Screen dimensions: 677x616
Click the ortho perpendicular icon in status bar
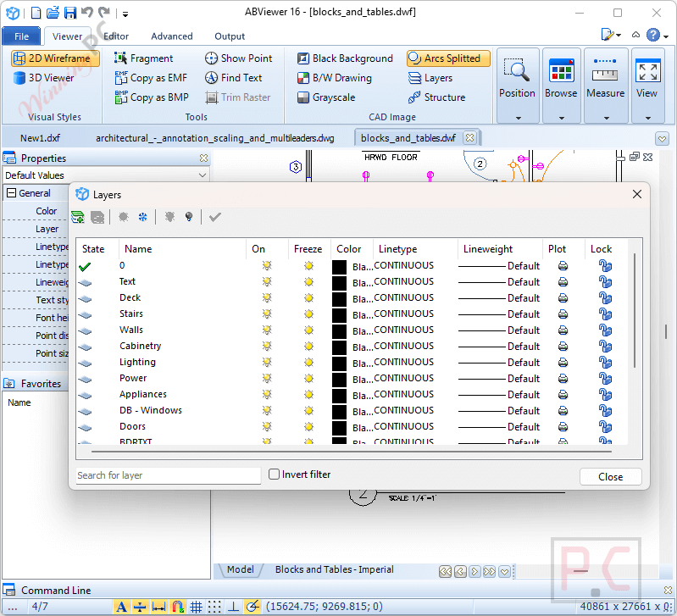point(234,607)
